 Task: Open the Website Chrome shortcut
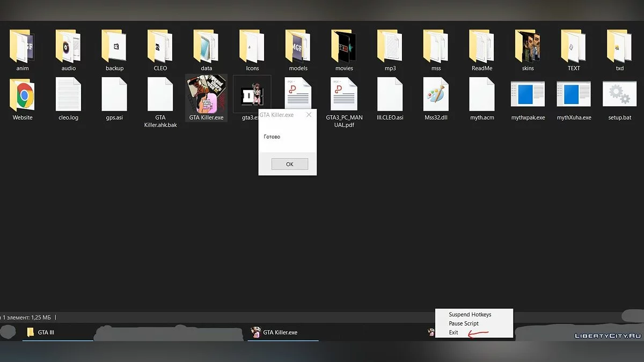point(21,97)
